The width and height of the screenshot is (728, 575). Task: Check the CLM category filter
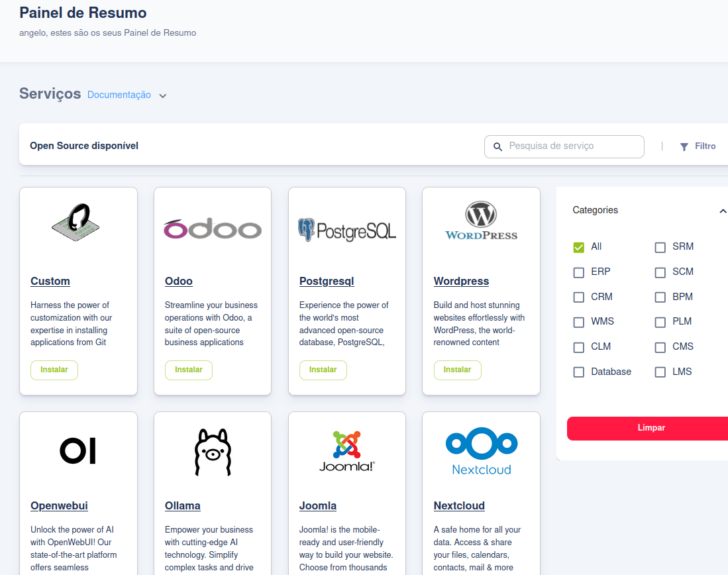[578, 347]
